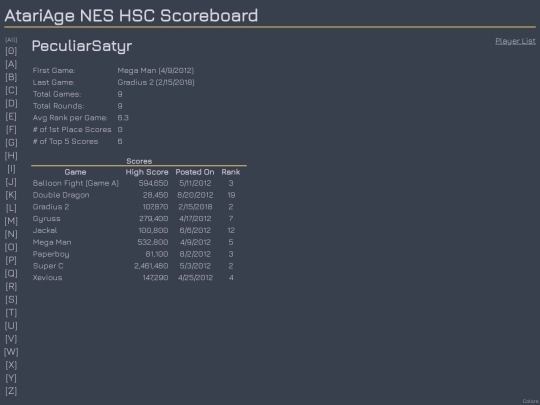
Task: Click the Colors link in corner
Action: point(531,401)
